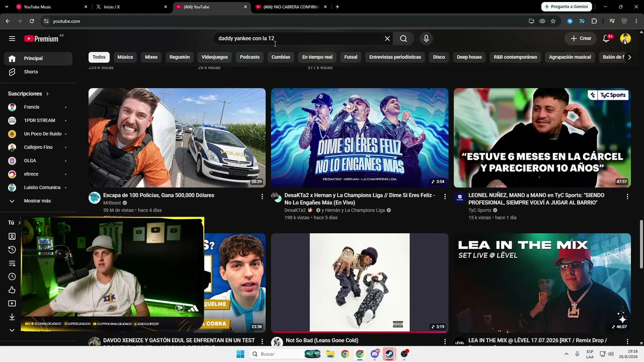This screenshot has height=362, width=644.
Task: Open Watch Later from the sidebar clock icon
Action: coord(12,277)
